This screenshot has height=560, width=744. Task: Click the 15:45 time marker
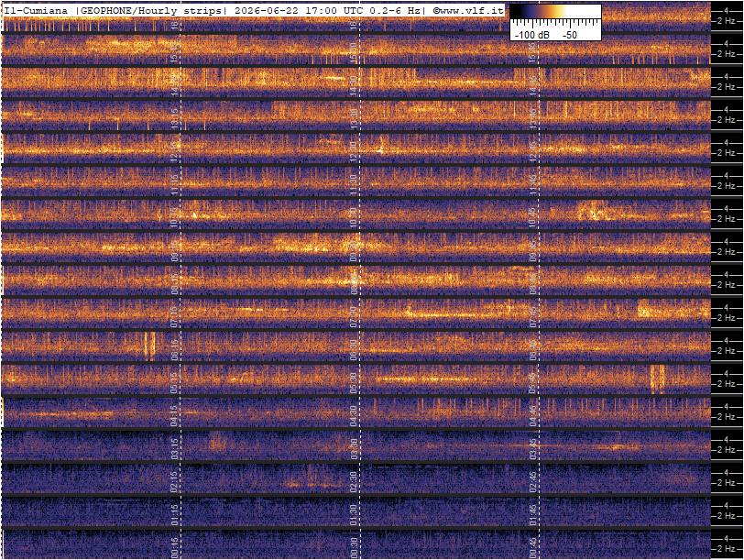coord(533,51)
